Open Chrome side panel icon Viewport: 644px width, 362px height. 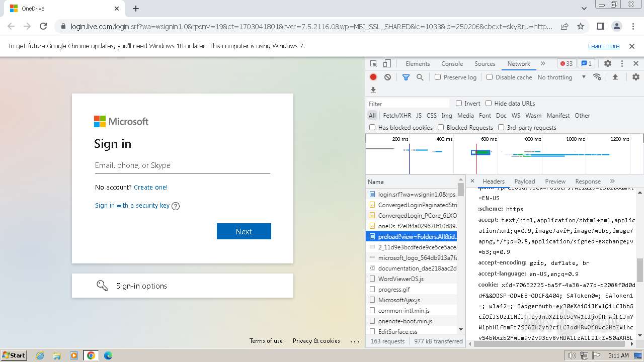600,26
